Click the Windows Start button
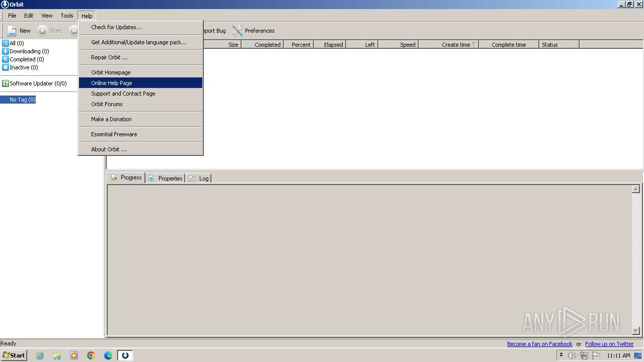Image resolution: width=644 pixels, height=362 pixels. tap(14, 355)
